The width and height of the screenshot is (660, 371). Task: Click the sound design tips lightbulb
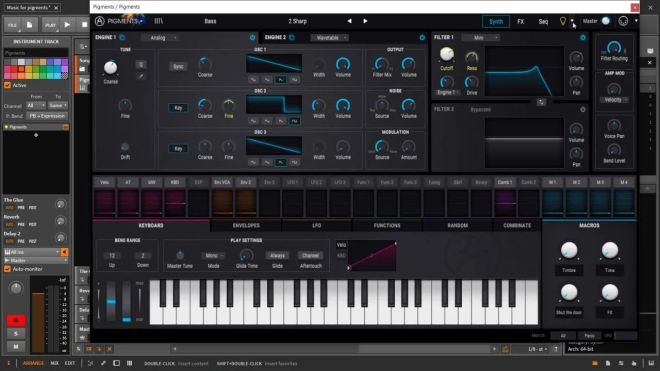point(562,21)
